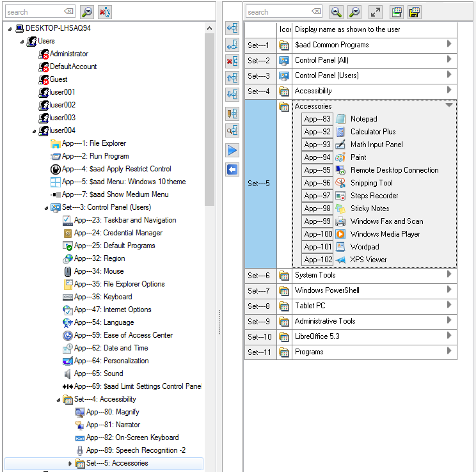The height and width of the screenshot is (472, 476).
Task: Select Credential Manager in the tree
Action: pyautogui.click(x=132, y=233)
